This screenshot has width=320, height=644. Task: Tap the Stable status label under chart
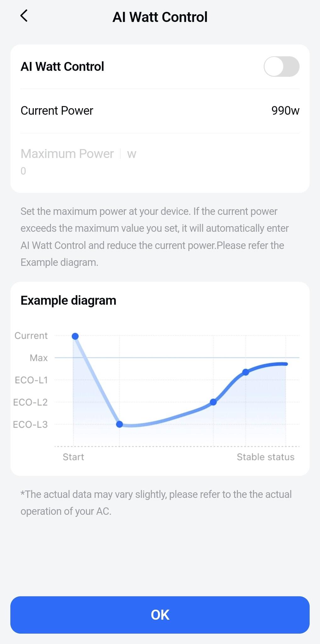[x=265, y=457]
